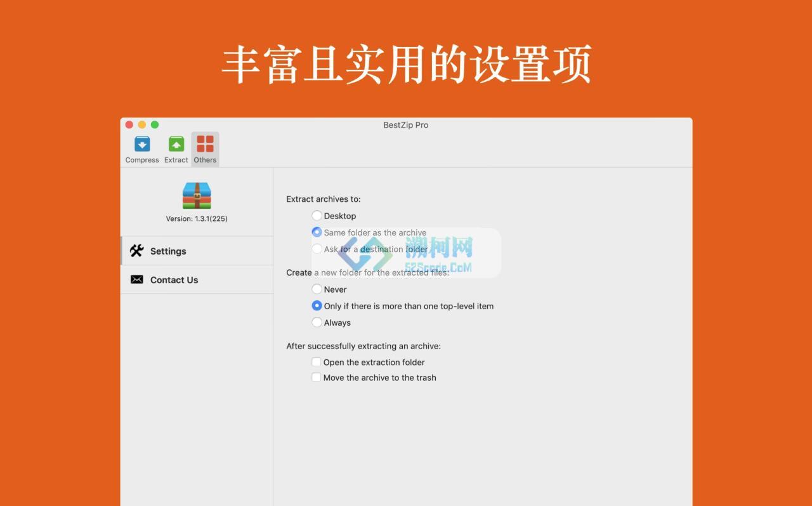Open Contact Us in the sidebar
Viewport: 812px width, 506px height.
[197, 279]
